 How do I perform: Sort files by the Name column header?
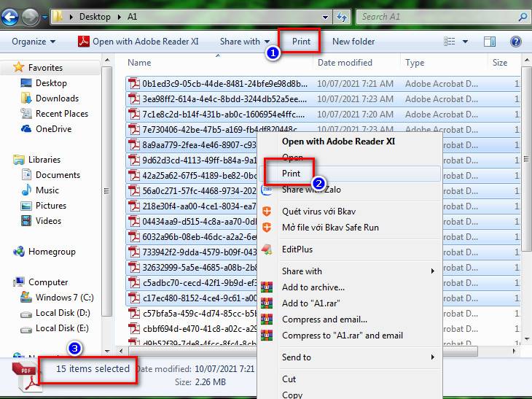coord(139,63)
